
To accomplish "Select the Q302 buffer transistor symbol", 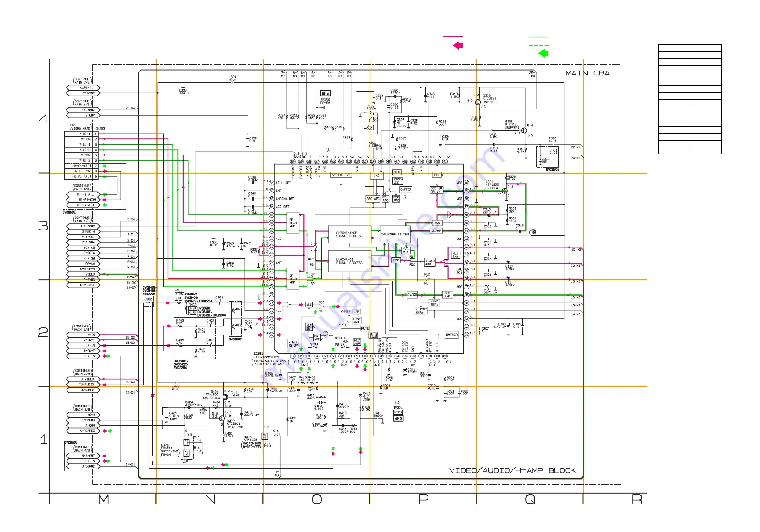I will point(524,130).
